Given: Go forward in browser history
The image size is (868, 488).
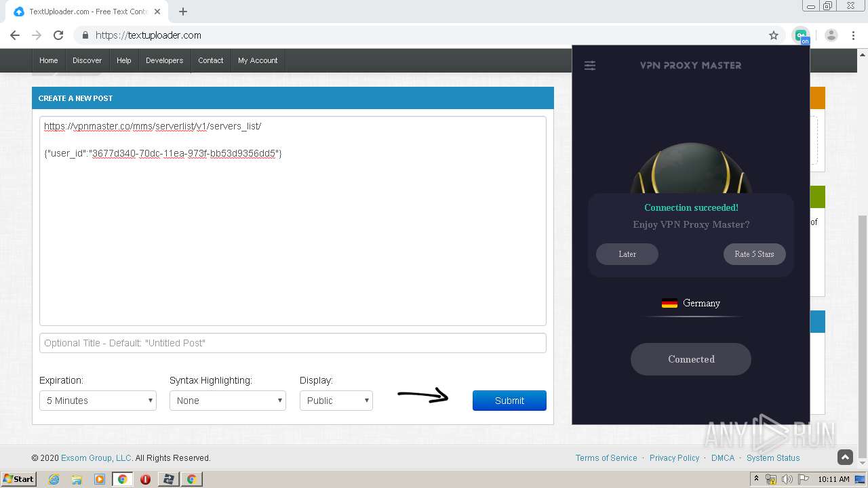Looking at the screenshot, I should coord(37,35).
